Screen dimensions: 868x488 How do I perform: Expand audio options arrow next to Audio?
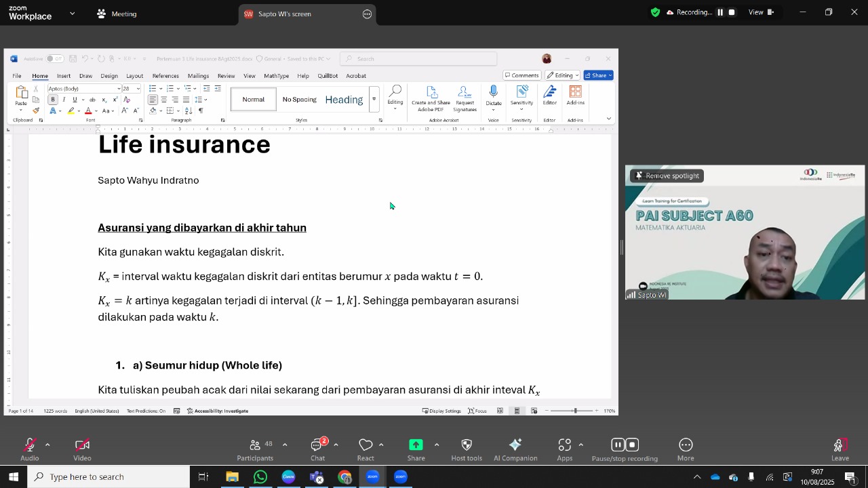[x=47, y=445]
